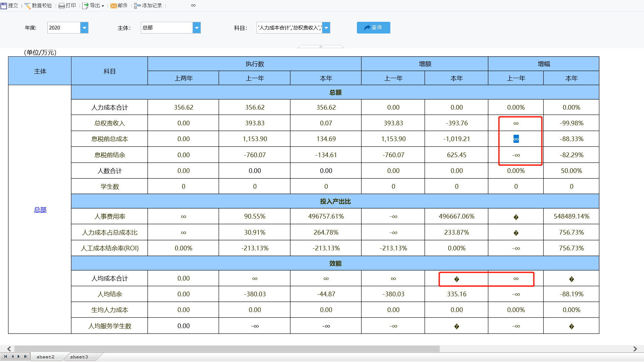Click the 上两年 column header
The height and width of the screenshot is (362, 644).
183,78
